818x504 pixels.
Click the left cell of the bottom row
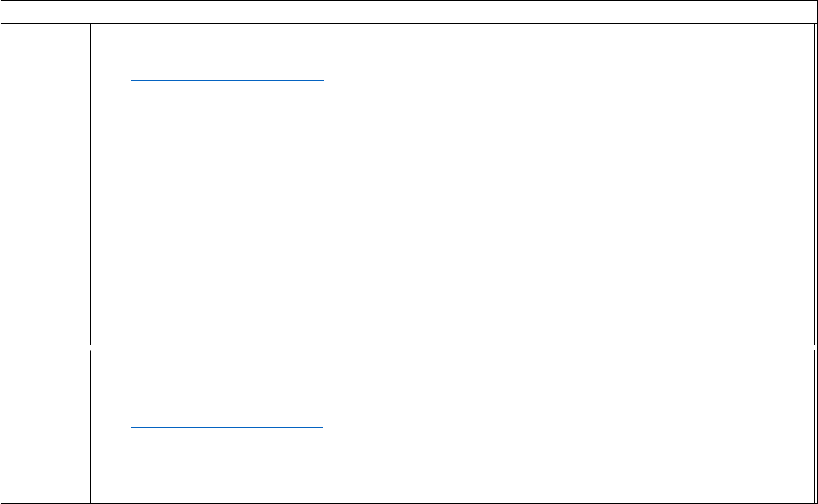[x=43, y=427]
